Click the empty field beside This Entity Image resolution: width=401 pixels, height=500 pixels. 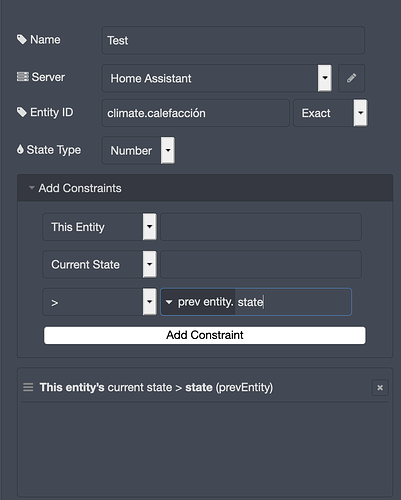(261, 227)
